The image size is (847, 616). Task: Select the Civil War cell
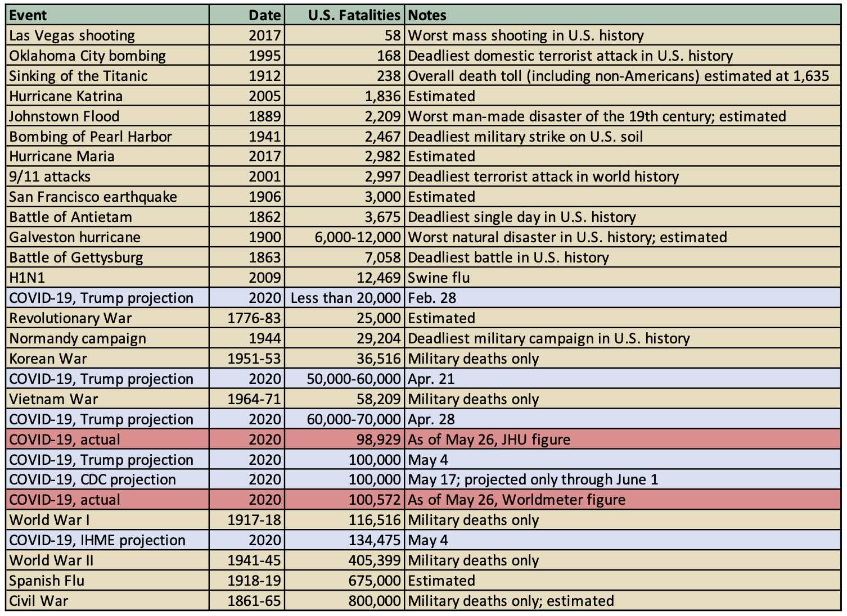tap(107, 601)
